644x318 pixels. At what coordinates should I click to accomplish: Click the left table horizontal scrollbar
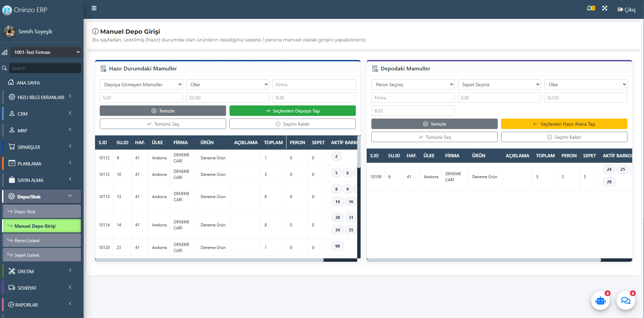tap(209, 260)
